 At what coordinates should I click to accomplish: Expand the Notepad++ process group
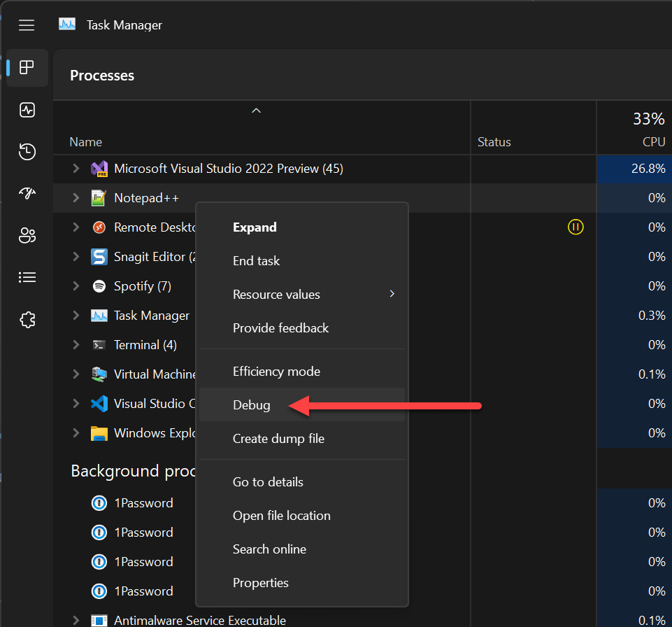pyautogui.click(x=76, y=198)
